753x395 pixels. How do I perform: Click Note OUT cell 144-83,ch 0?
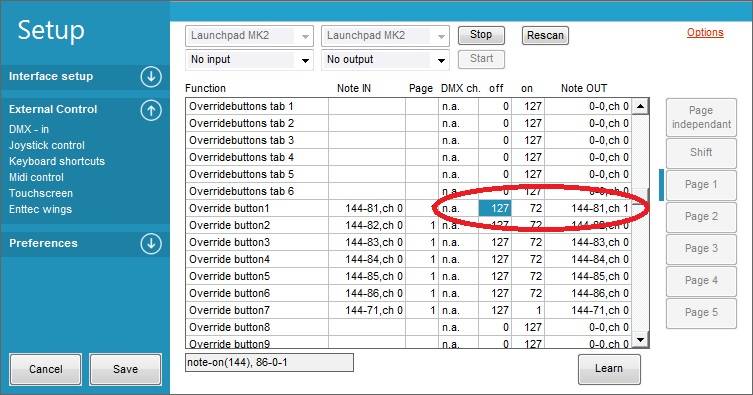588,242
